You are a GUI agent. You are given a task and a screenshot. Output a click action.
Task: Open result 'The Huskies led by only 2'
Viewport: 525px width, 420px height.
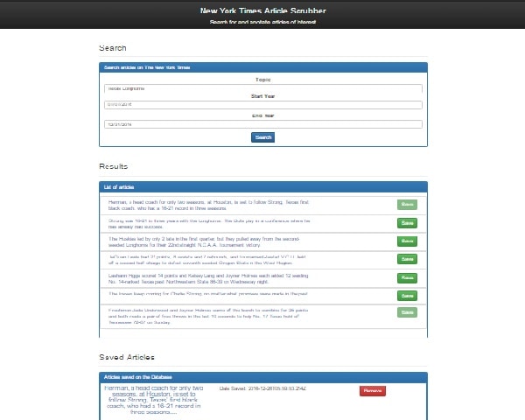point(204,241)
